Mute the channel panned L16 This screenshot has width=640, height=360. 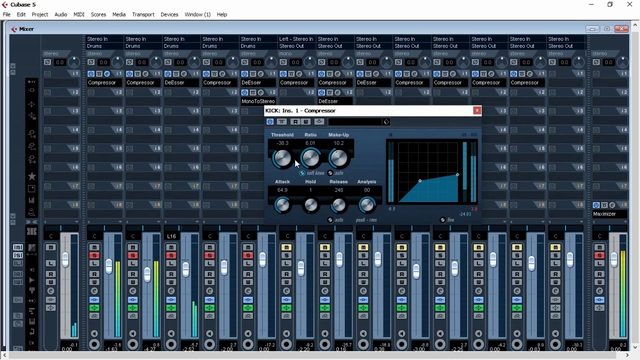pos(171,247)
